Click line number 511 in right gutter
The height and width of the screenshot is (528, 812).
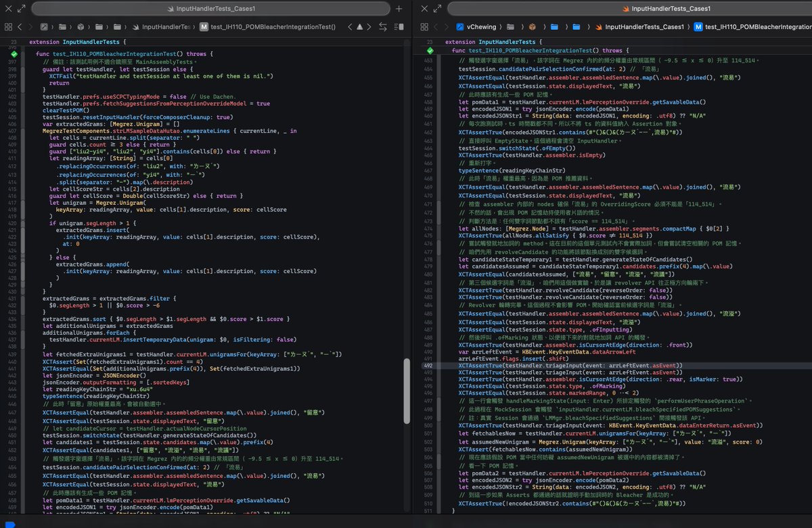pos(428,511)
